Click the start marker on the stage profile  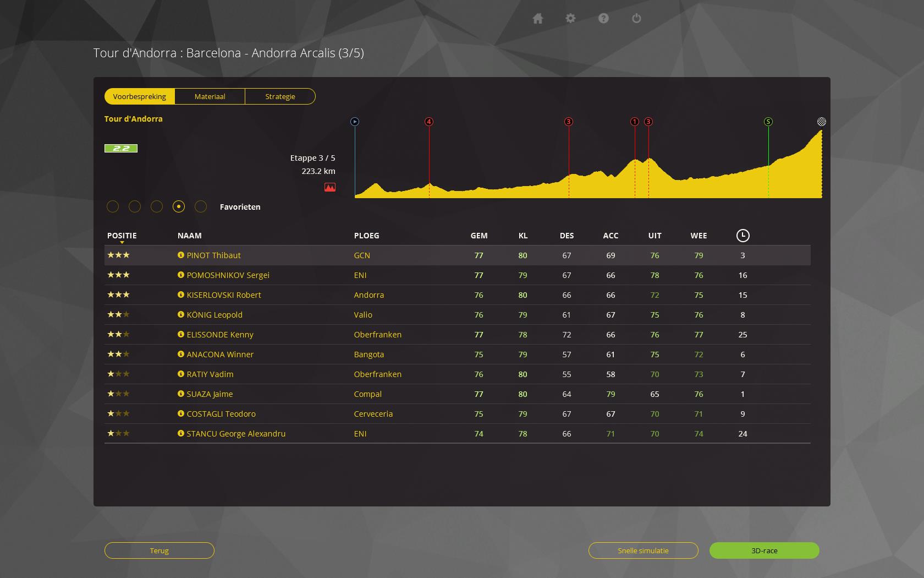point(355,122)
